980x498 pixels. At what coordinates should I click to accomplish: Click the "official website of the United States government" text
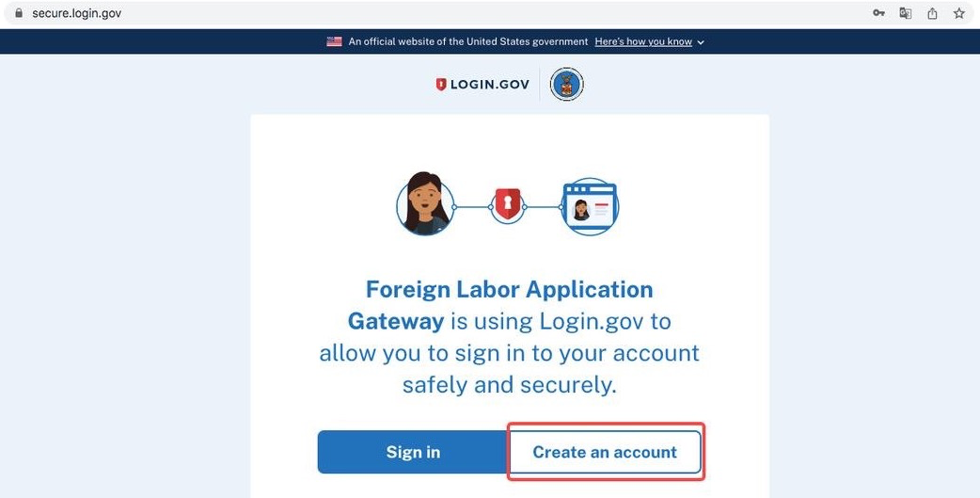[468, 42]
